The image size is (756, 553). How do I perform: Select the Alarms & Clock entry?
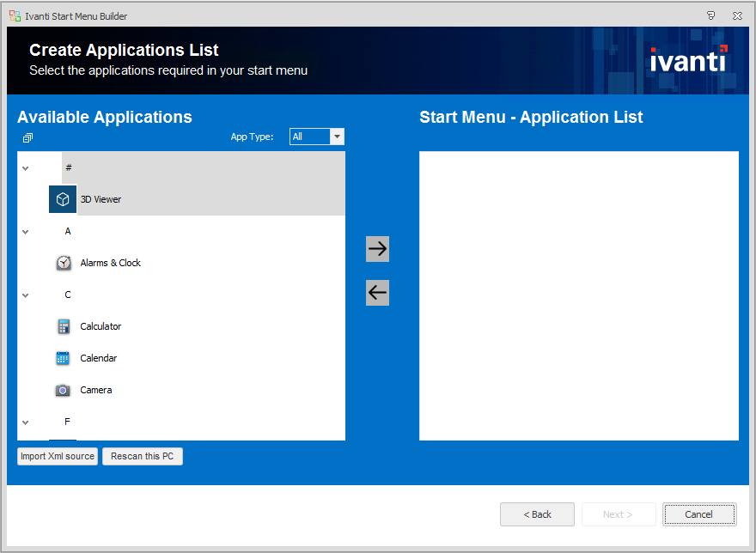(x=110, y=263)
